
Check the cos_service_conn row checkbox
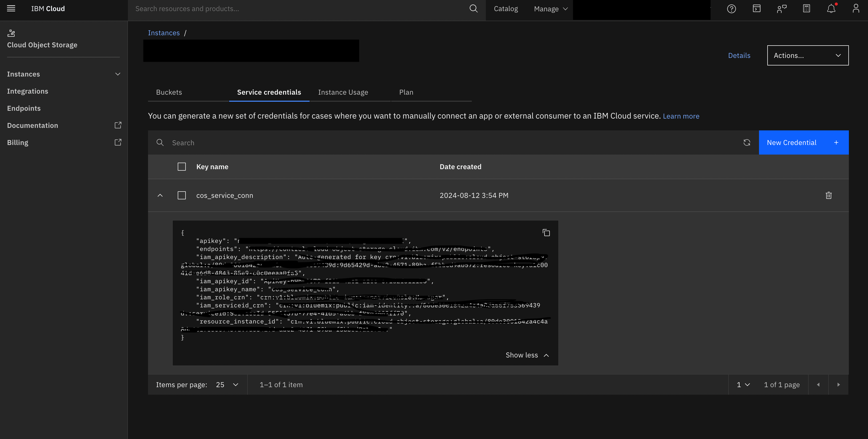[x=182, y=195]
